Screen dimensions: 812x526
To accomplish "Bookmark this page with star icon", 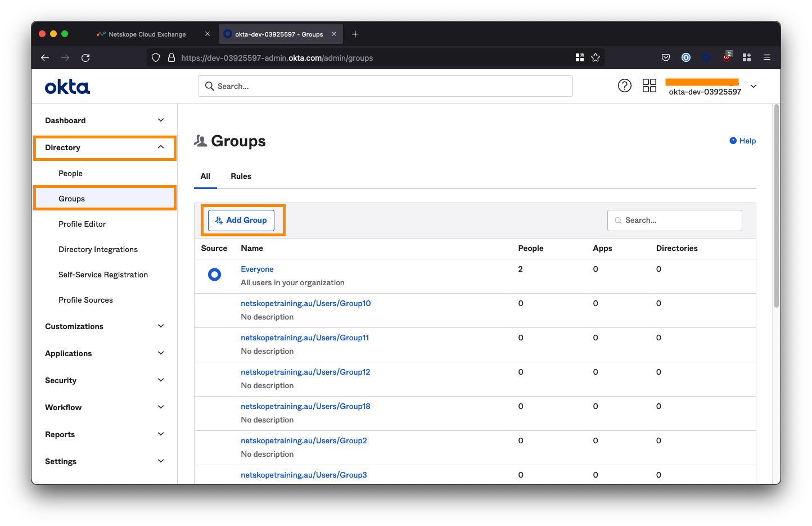I will (x=596, y=58).
